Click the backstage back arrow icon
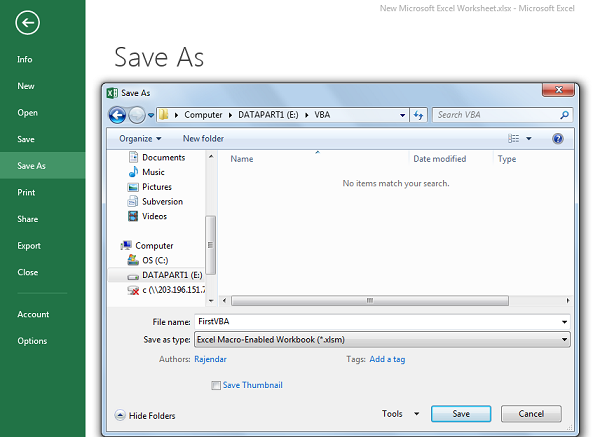This screenshot has height=437, width=593. [x=28, y=23]
